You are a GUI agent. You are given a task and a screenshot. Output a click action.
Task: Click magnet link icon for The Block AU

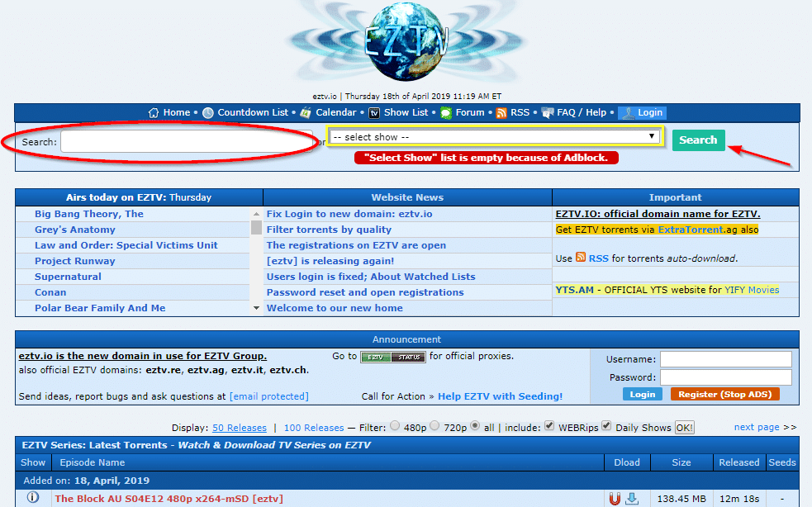[615, 499]
